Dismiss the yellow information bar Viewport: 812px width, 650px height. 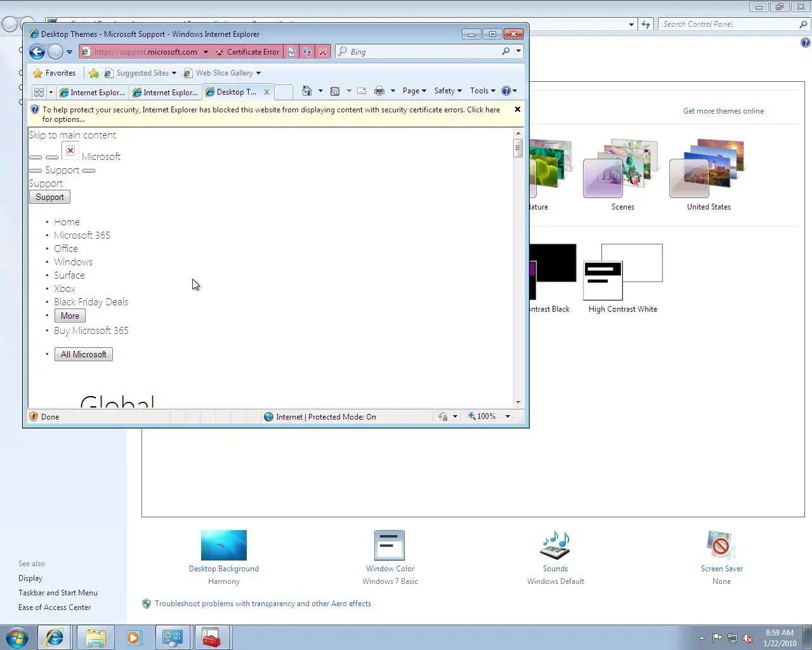pos(518,109)
